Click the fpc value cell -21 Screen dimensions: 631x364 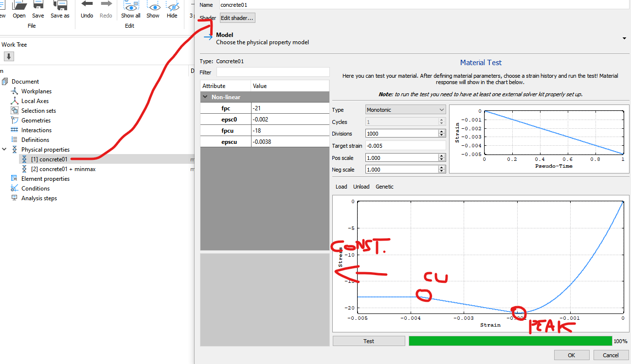[290, 108]
